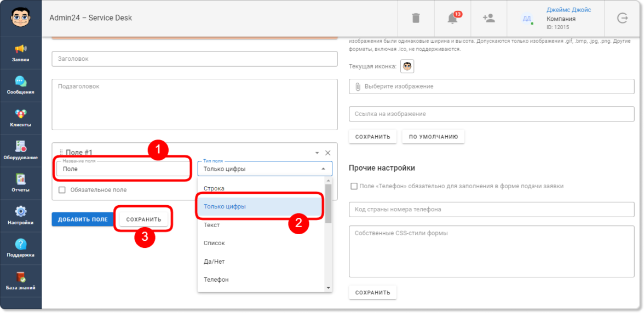
Task: Choose Да/Нет from field type list
Action: [x=214, y=262]
